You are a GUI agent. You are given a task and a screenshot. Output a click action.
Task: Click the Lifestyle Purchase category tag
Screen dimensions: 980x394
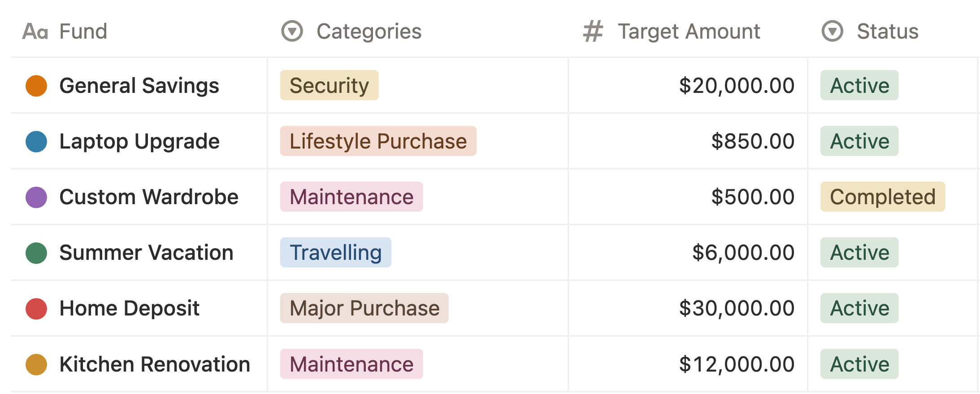click(x=378, y=141)
